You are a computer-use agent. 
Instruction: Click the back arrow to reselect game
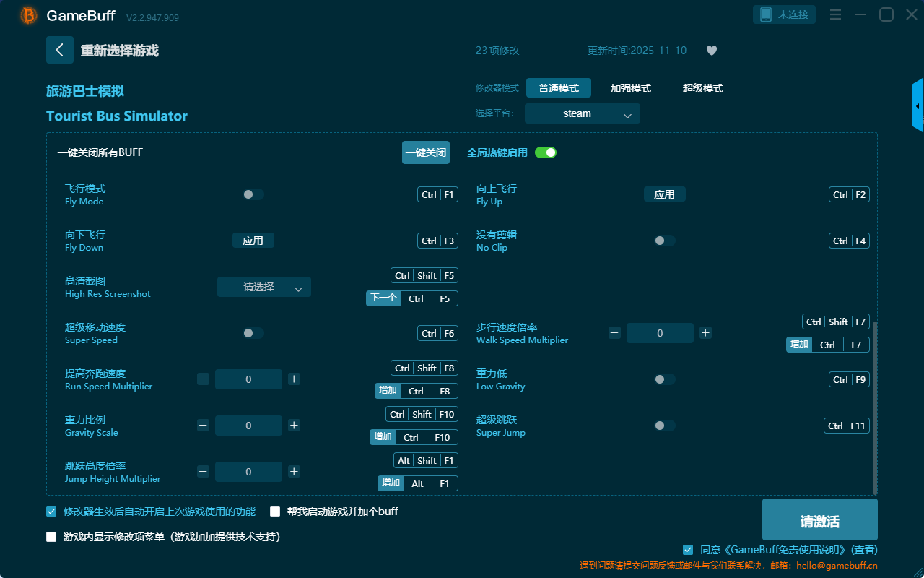(x=60, y=50)
